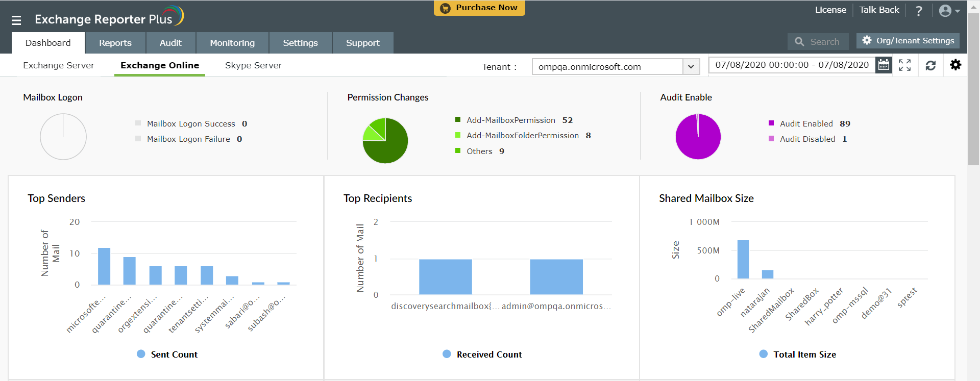Viewport: 980px width, 381px height.
Task: Click the help question mark icon
Action: click(919, 11)
